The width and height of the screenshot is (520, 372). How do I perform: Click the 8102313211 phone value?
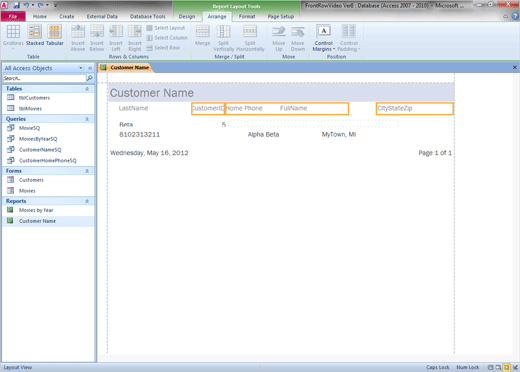pos(139,135)
